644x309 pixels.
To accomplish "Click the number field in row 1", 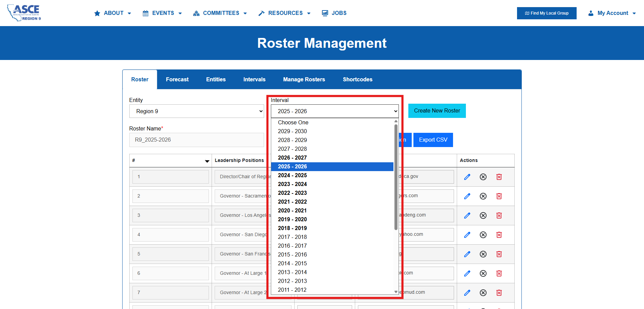I will tap(171, 177).
